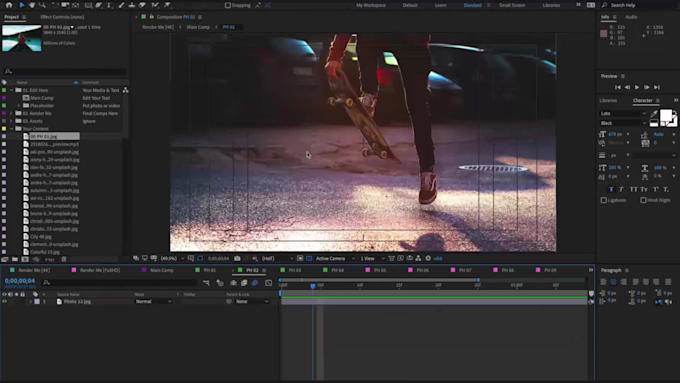Select the Brush tool

click(x=121, y=5)
